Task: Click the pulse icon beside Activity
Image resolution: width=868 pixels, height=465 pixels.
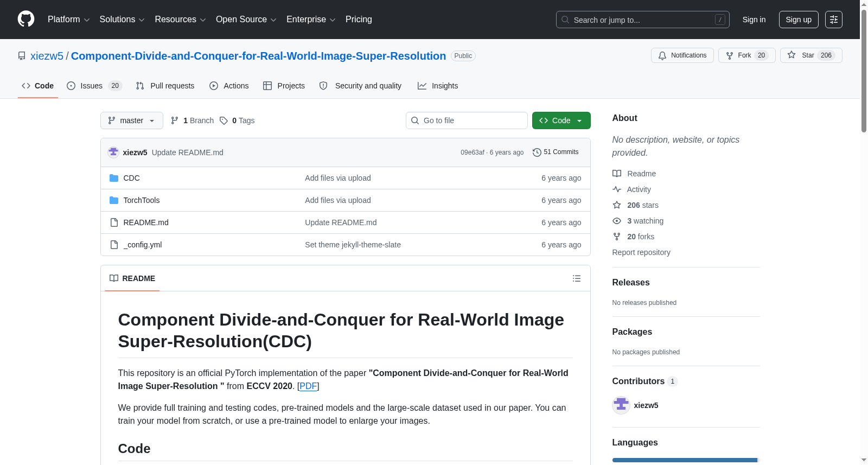Action: 617,189
